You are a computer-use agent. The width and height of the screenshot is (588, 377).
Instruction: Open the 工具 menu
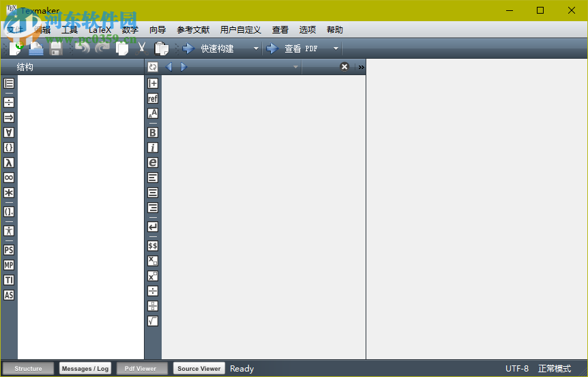[x=70, y=29]
